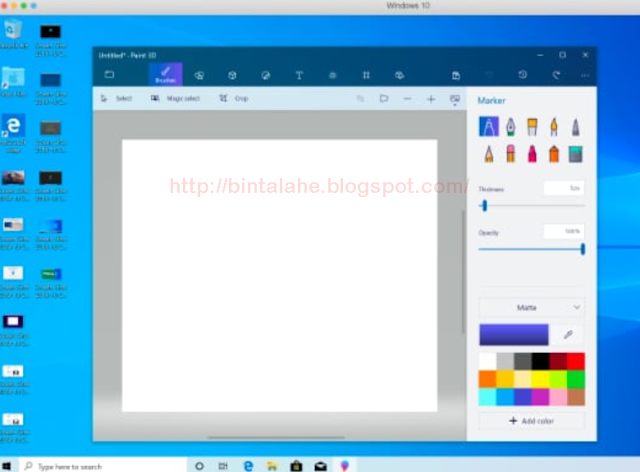Select the Brushes tab

166,75
